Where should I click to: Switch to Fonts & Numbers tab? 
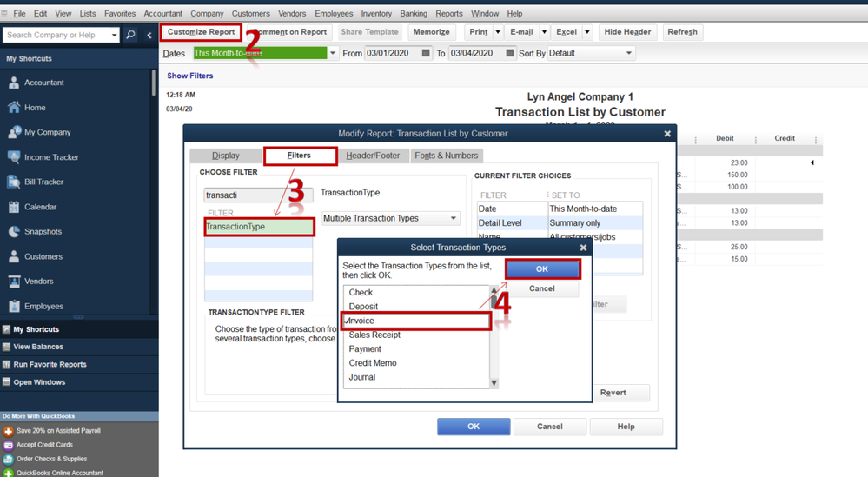(x=447, y=156)
